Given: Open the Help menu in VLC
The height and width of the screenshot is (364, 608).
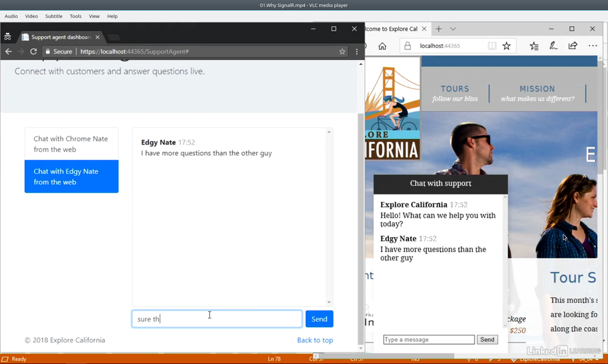Looking at the screenshot, I should (112, 16).
